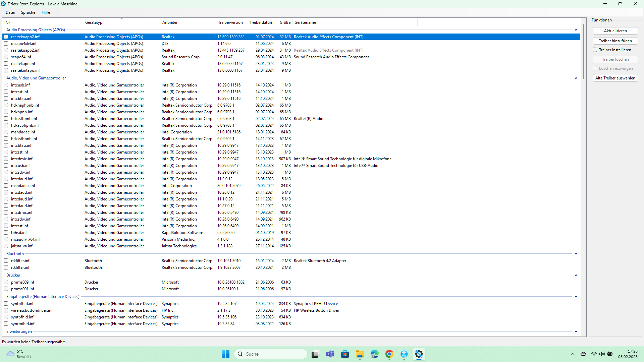Click the Drucker group header label

[13, 275]
